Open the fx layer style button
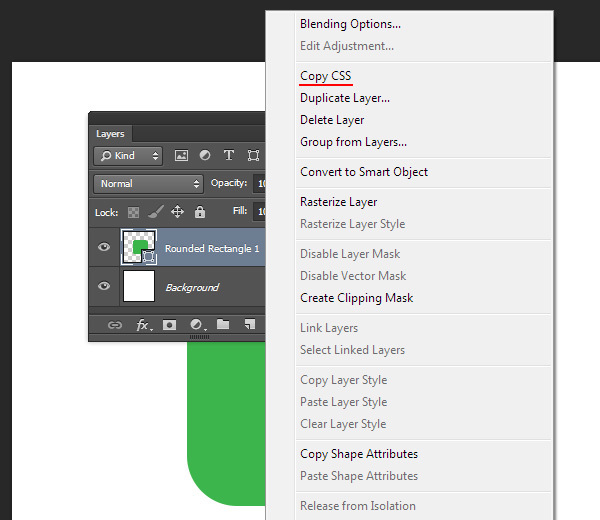This screenshot has width=600, height=520. tap(143, 325)
